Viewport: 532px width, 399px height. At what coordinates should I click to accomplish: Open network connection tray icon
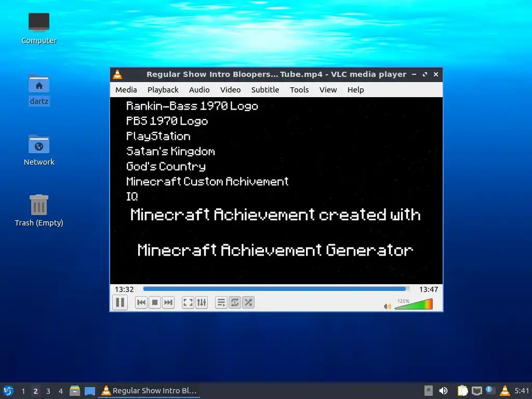tap(477, 391)
